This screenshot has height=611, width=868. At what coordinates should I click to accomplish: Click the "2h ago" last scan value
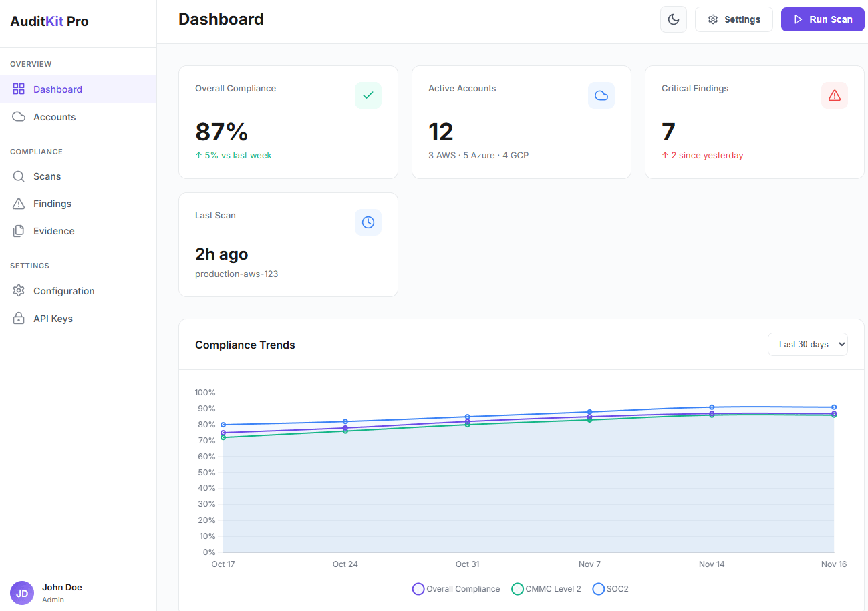(x=222, y=254)
